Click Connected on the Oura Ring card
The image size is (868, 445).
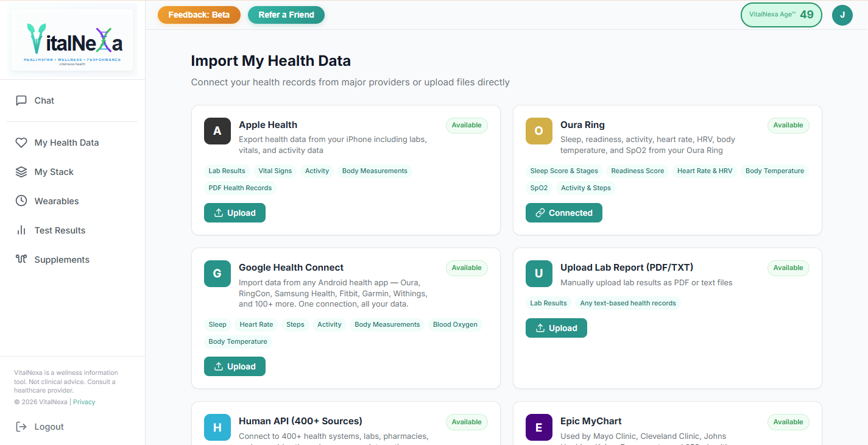[563, 213]
